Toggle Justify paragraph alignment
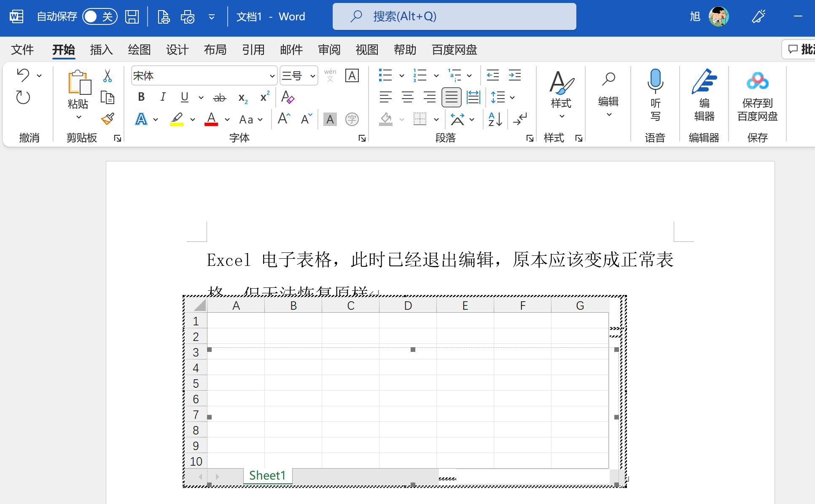The image size is (815, 504). [x=451, y=97]
